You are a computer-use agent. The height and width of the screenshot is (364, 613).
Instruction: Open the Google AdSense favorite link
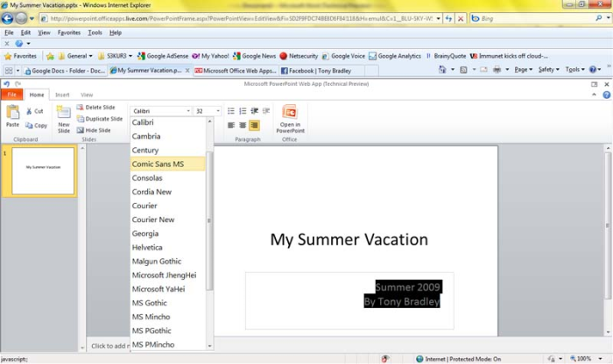tap(163, 56)
